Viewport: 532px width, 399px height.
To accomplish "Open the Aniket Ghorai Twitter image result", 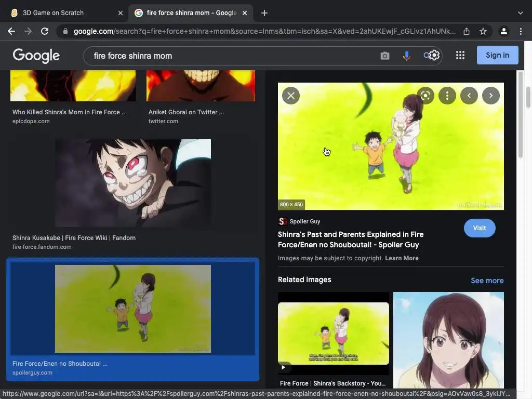I will click(x=201, y=86).
